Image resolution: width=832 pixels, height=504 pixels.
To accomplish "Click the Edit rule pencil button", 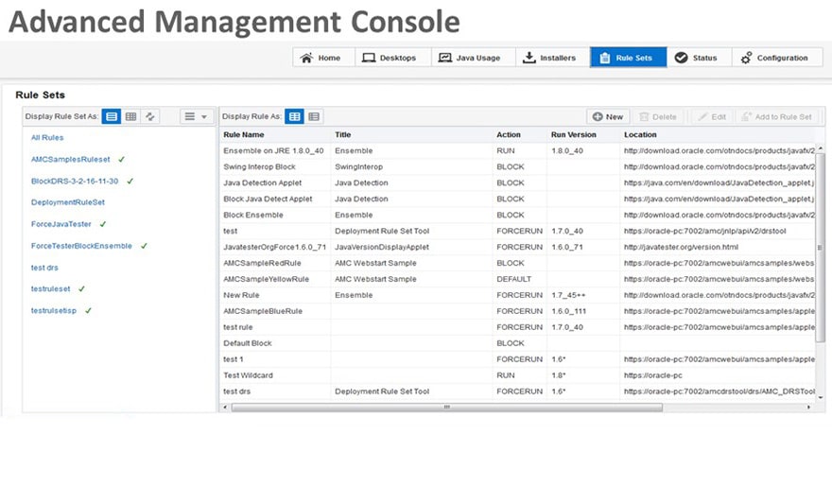I will (710, 116).
